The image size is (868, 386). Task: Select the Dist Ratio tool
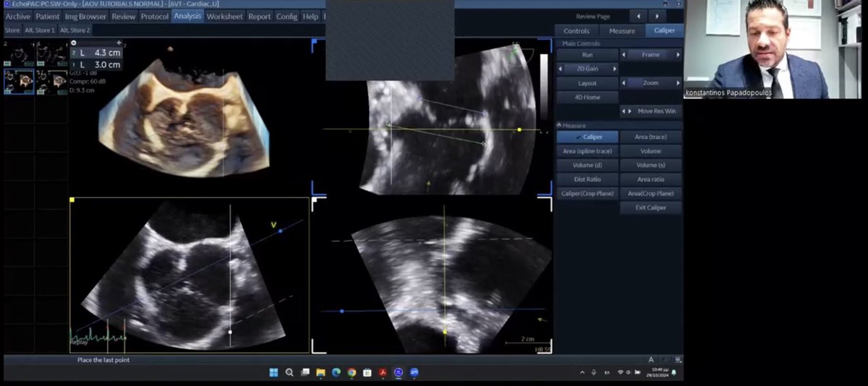[588, 179]
